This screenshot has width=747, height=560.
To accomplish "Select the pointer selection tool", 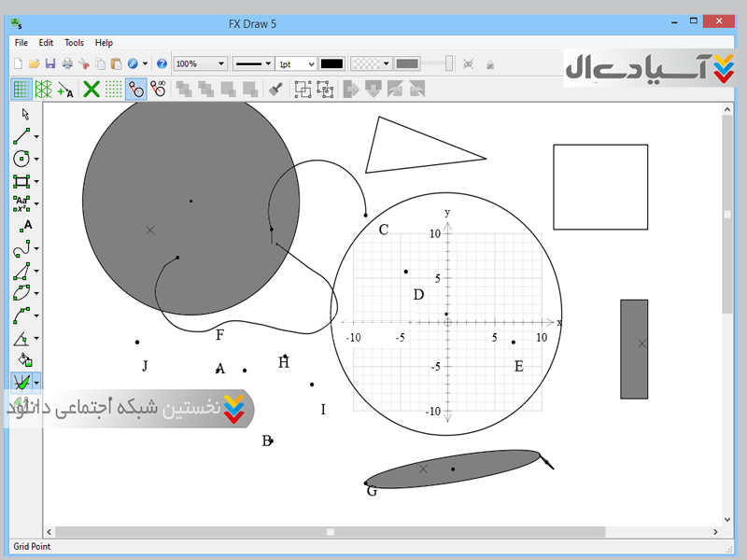I will [x=25, y=114].
